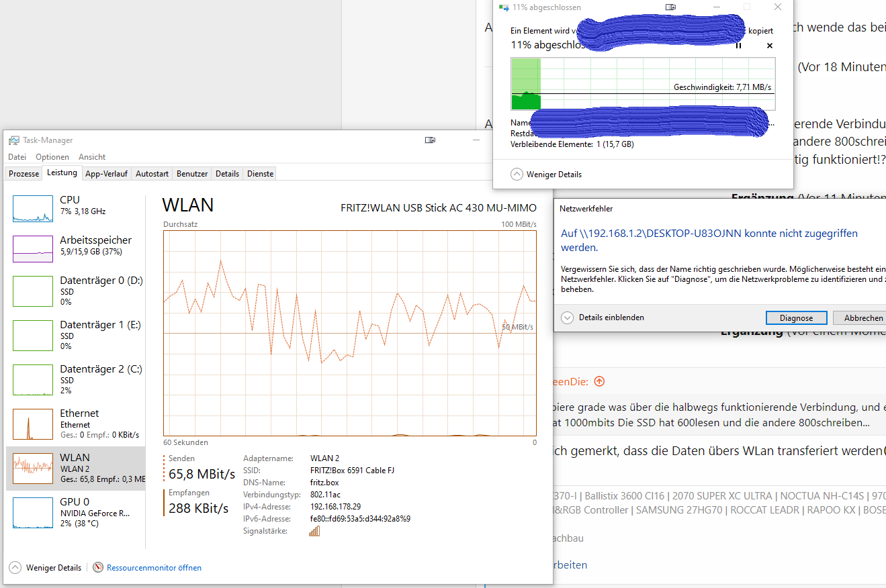This screenshot has height=588, width=886.
Task: Select Datenträger 1 (E:) in sidebar
Action: point(76,334)
